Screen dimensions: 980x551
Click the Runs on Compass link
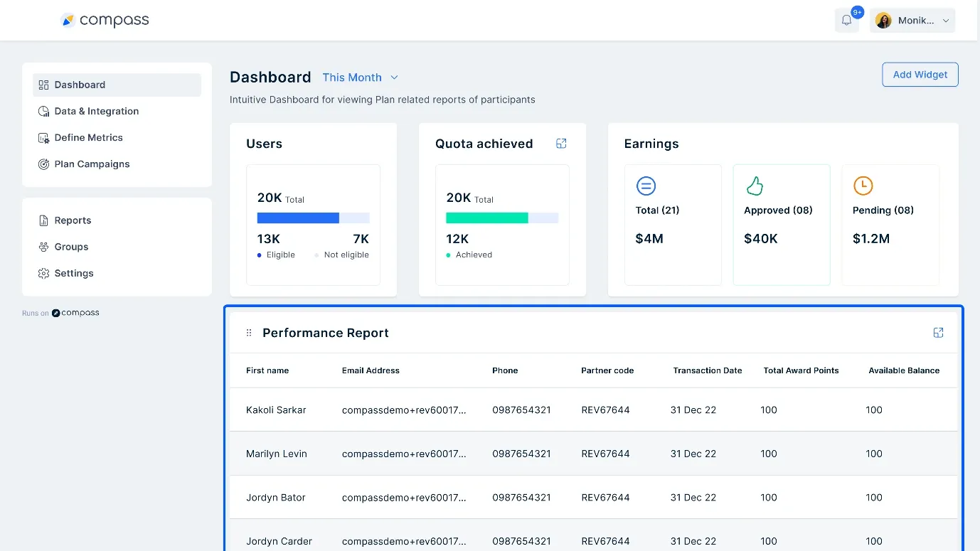coord(61,312)
